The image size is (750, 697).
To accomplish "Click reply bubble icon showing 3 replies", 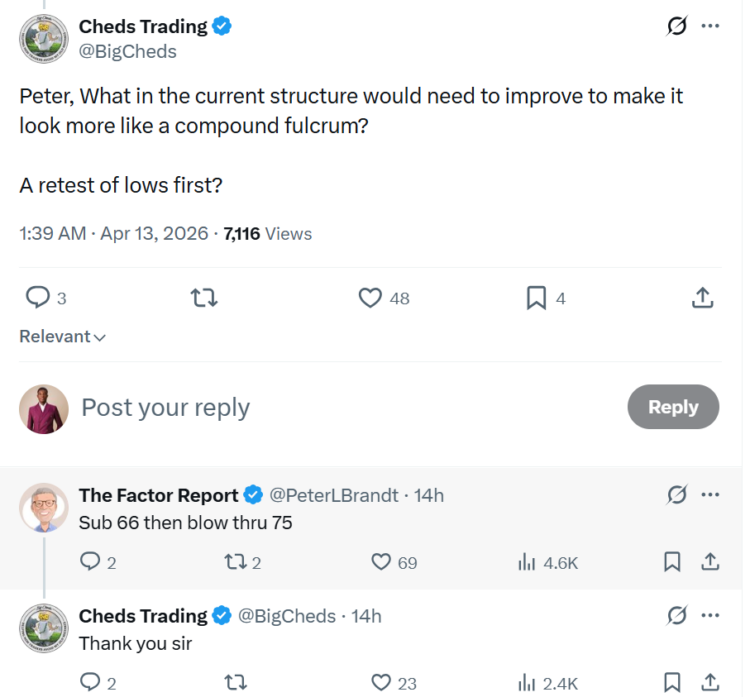I will tap(37, 298).
